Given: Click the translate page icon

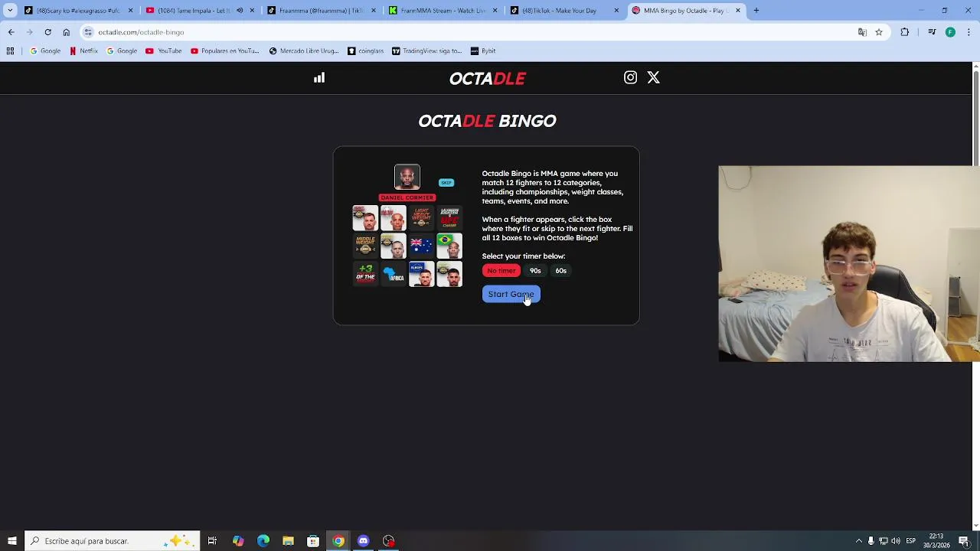Looking at the screenshot, I should point(862,32).
